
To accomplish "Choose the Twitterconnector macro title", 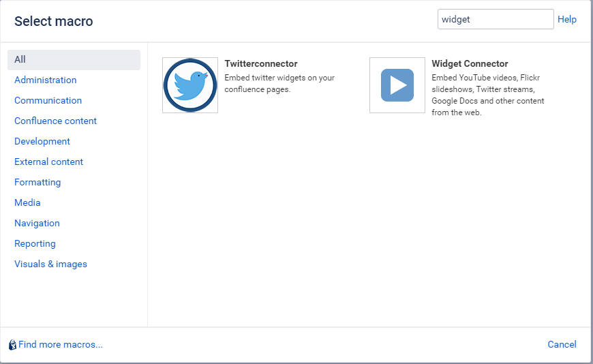I will coord(261,63).
